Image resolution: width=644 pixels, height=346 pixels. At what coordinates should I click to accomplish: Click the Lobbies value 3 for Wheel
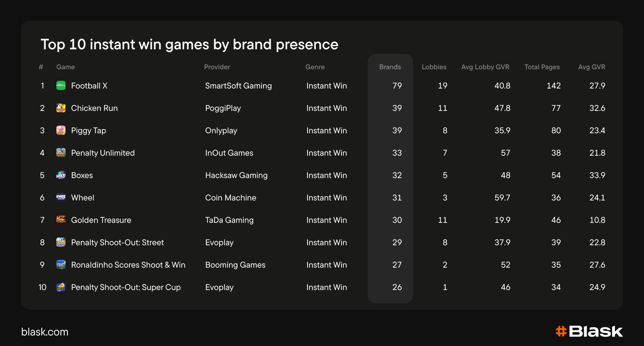(x=445, y=198)
